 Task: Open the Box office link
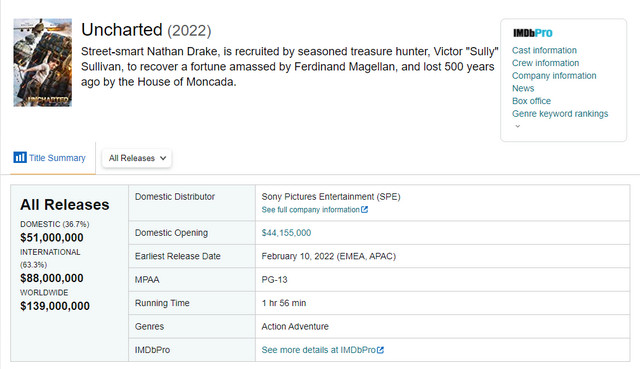tap(531, 101)
